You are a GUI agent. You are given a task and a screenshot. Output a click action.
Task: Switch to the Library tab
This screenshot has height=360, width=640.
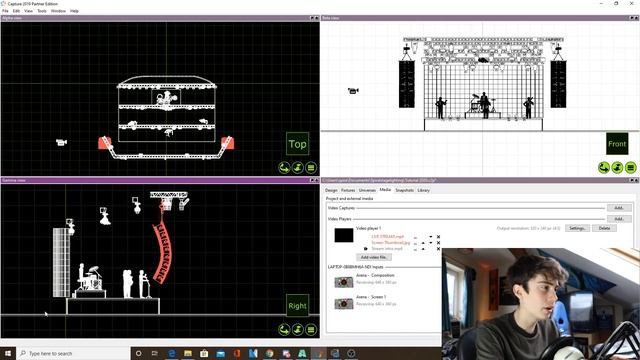(x=423, y=190)
